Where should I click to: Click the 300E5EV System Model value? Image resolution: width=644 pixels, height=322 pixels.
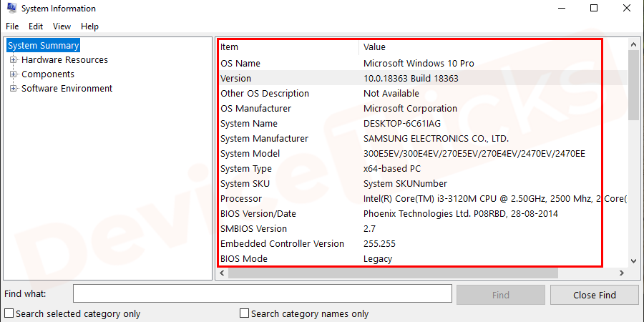[x=474, y=154]
